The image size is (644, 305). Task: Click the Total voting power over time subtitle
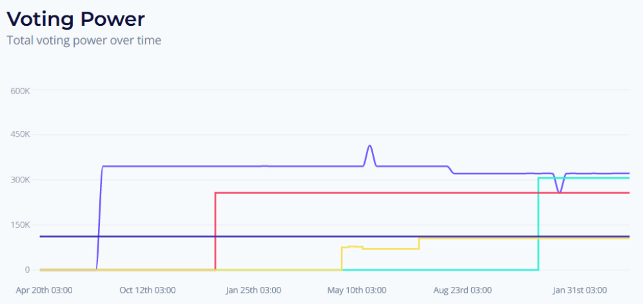pyautogui.click(x=84, y=41)
